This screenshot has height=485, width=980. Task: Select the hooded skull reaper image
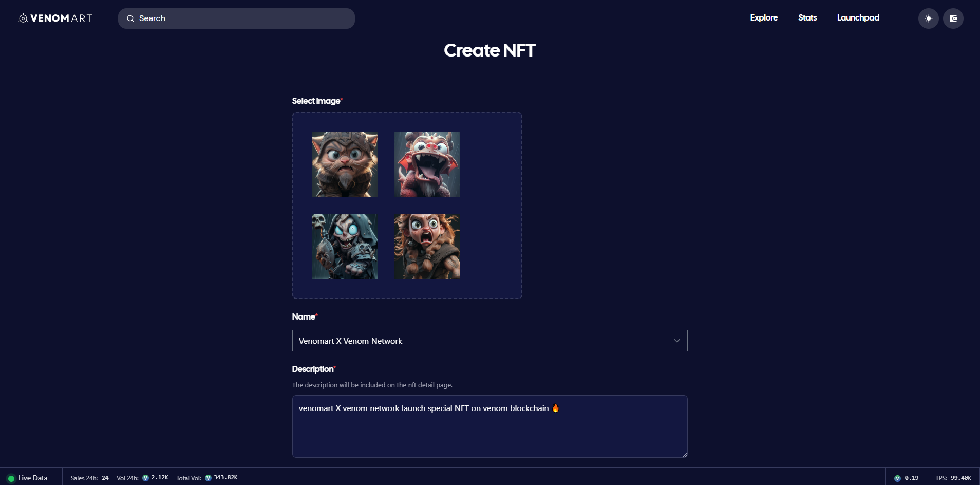pos(345,247)
